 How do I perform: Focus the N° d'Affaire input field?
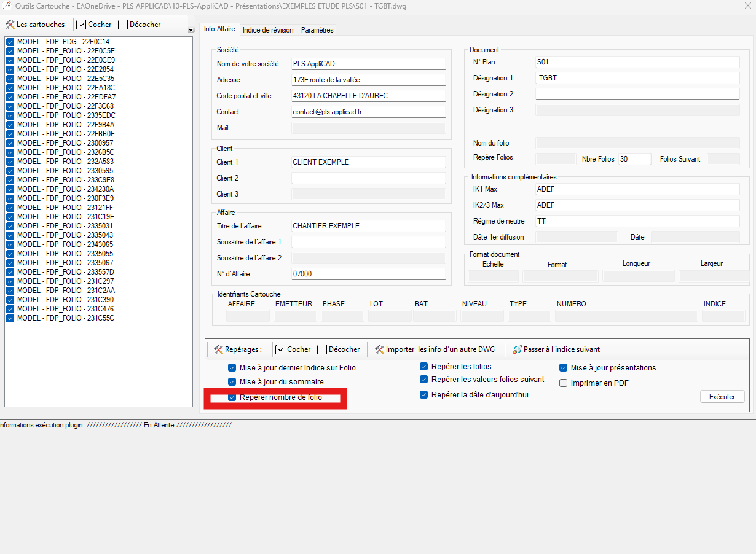368,274
